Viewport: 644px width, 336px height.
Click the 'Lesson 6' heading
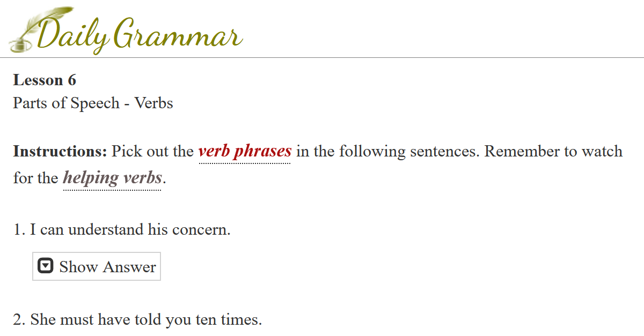tap(45, 80)
